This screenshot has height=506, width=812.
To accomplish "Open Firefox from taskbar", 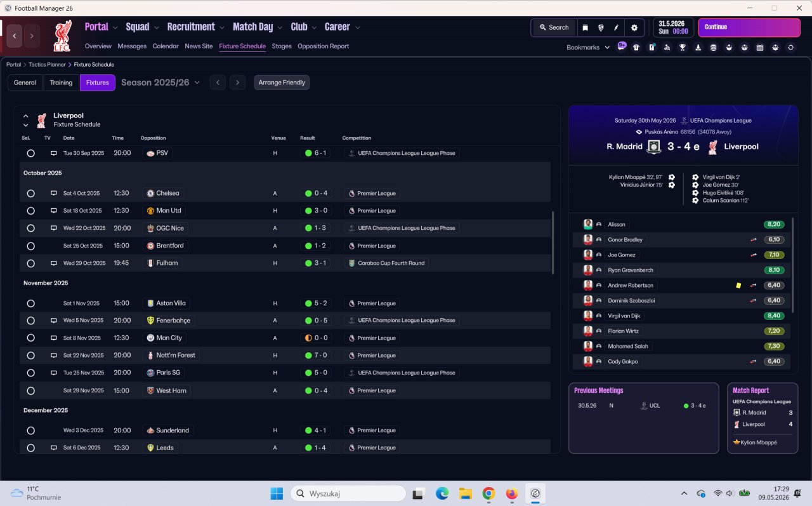I will tap(512, 493).
